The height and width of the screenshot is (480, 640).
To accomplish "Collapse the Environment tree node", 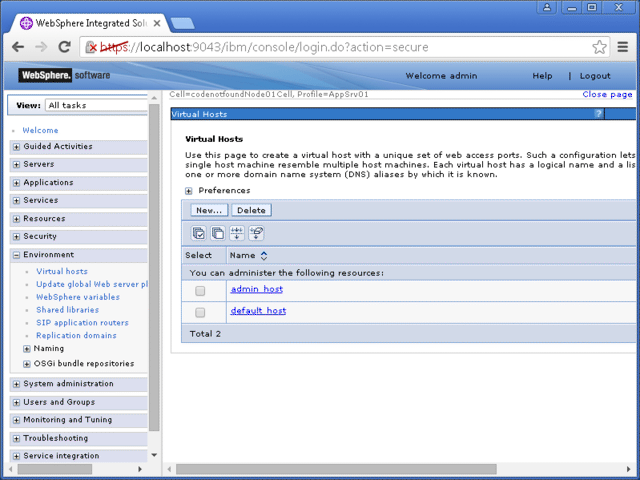I will (x=16, y=255).
